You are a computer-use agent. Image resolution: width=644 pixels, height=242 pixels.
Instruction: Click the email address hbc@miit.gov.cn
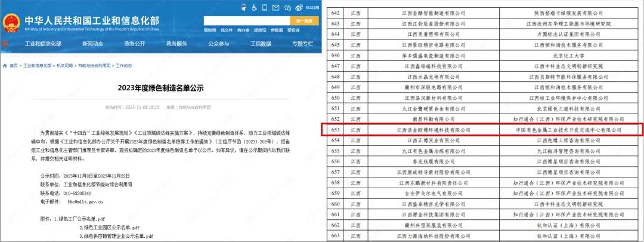tap(85, 202)
